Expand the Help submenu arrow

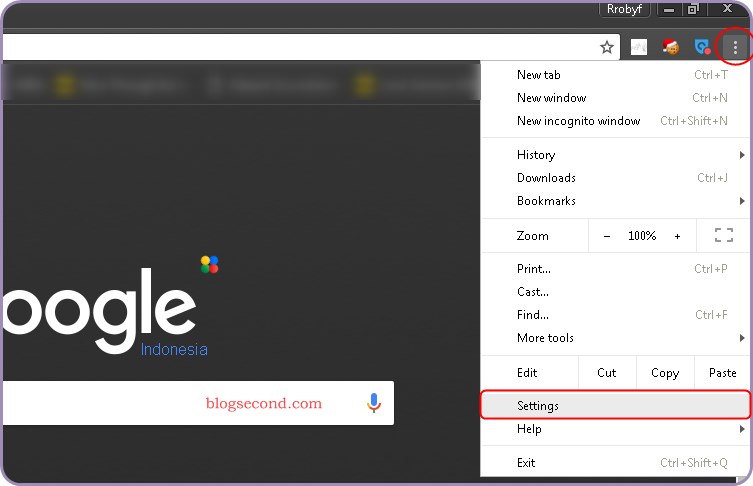742,429
